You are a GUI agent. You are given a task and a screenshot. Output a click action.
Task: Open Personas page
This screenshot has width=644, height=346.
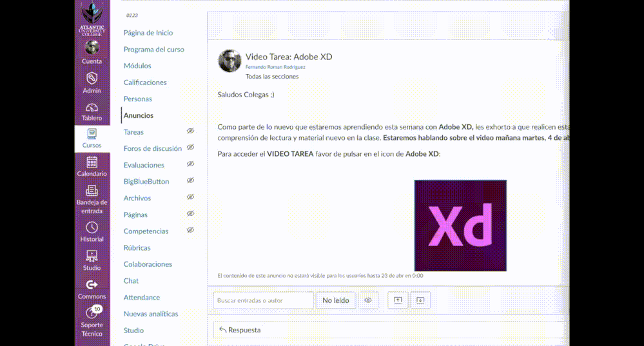(x=137, y=99)
